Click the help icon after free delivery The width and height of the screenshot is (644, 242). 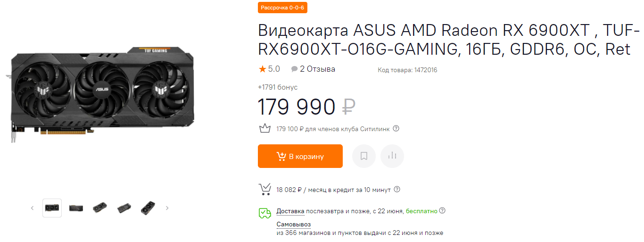pos(442,211)
